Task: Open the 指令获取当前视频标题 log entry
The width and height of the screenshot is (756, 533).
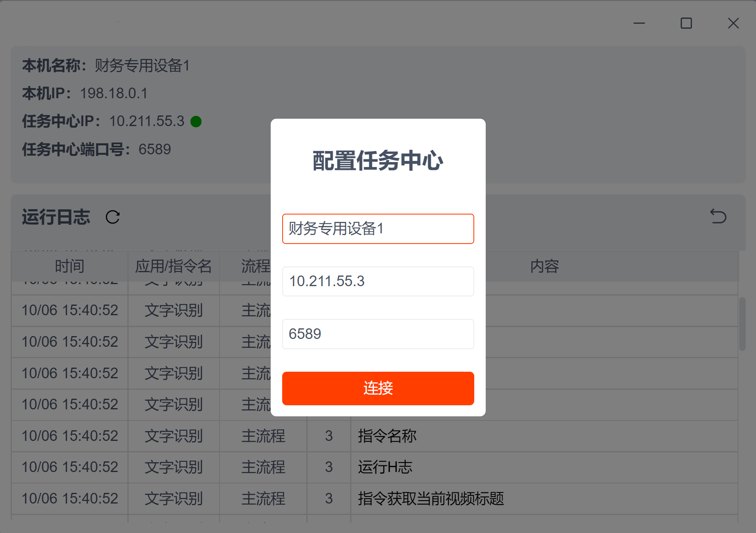Action: 431,499
